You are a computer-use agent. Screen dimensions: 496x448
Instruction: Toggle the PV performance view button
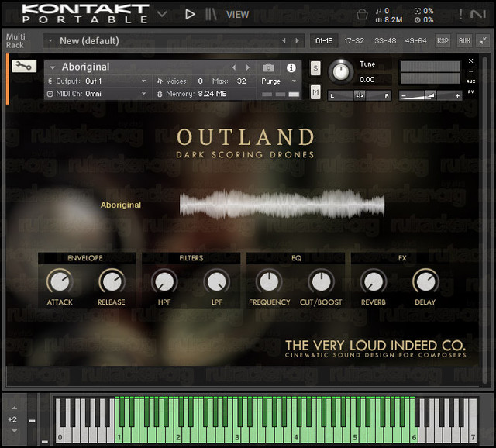pos(470,91)
